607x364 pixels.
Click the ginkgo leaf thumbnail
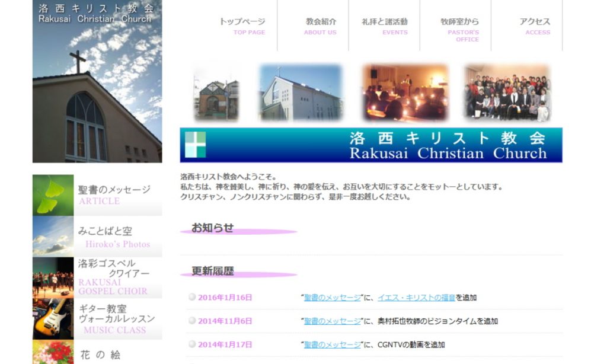pos(53,195)
